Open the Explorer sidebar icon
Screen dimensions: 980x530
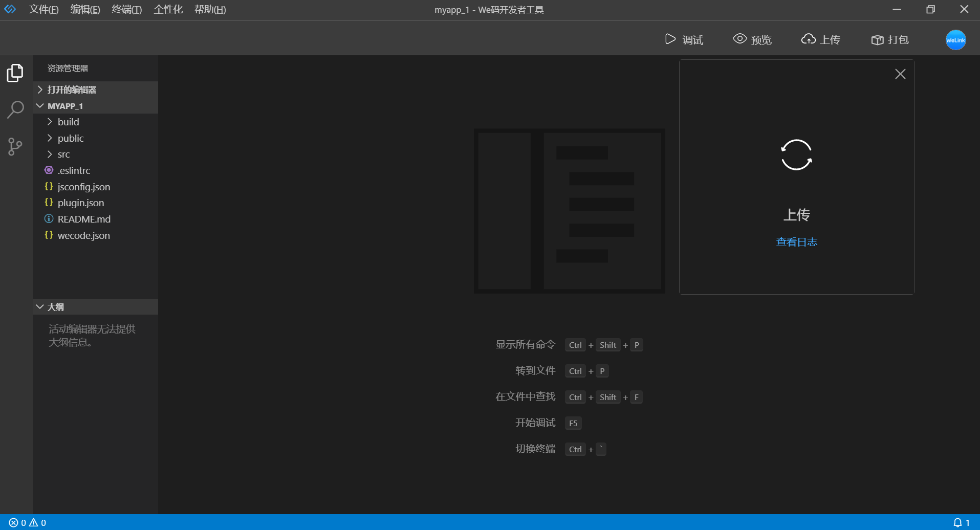[15, 73]
